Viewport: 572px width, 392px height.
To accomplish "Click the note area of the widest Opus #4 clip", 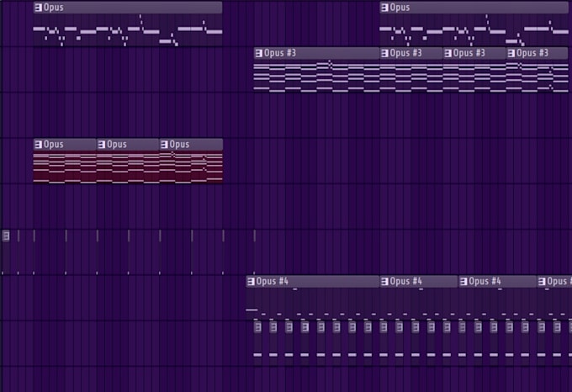I will pyautogui.click(x=313, y=304).
